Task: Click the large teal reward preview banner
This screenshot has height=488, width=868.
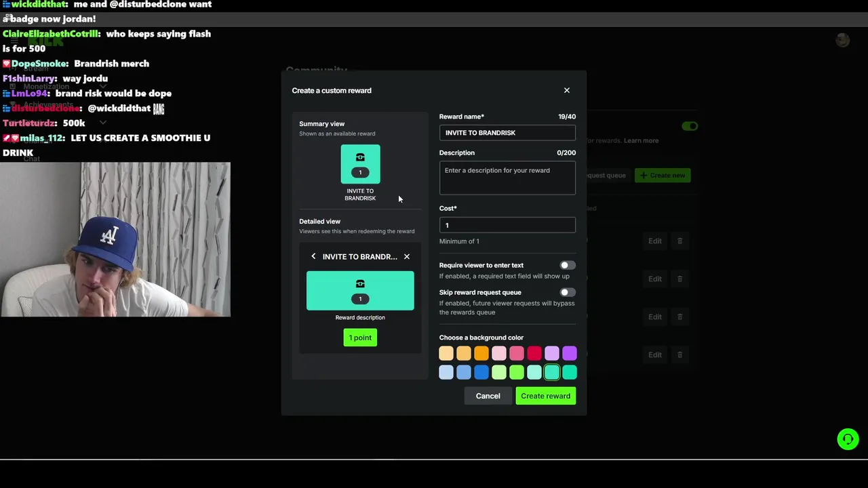Action: point(360,291)
